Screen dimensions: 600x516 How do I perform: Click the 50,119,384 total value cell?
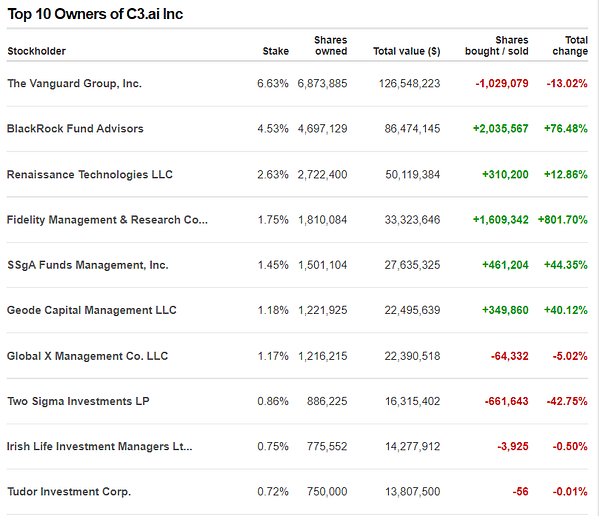(413, 175)
